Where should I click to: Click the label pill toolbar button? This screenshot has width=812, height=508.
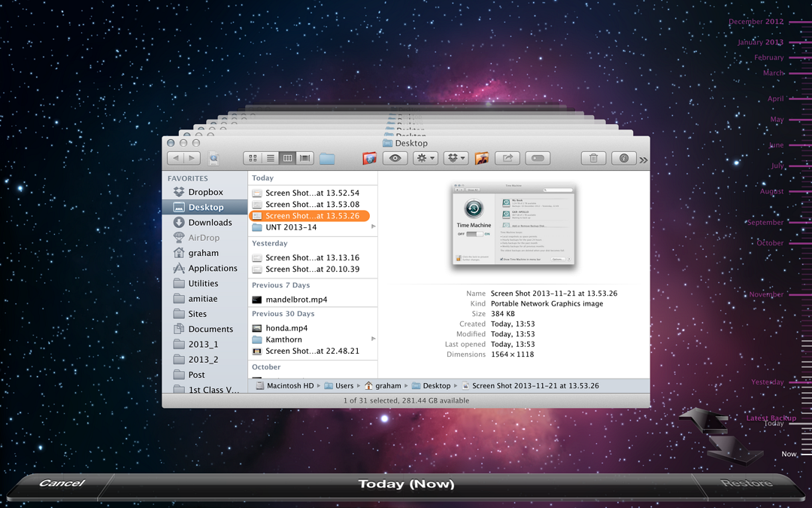pyautogui.click(x=538, y=158)
